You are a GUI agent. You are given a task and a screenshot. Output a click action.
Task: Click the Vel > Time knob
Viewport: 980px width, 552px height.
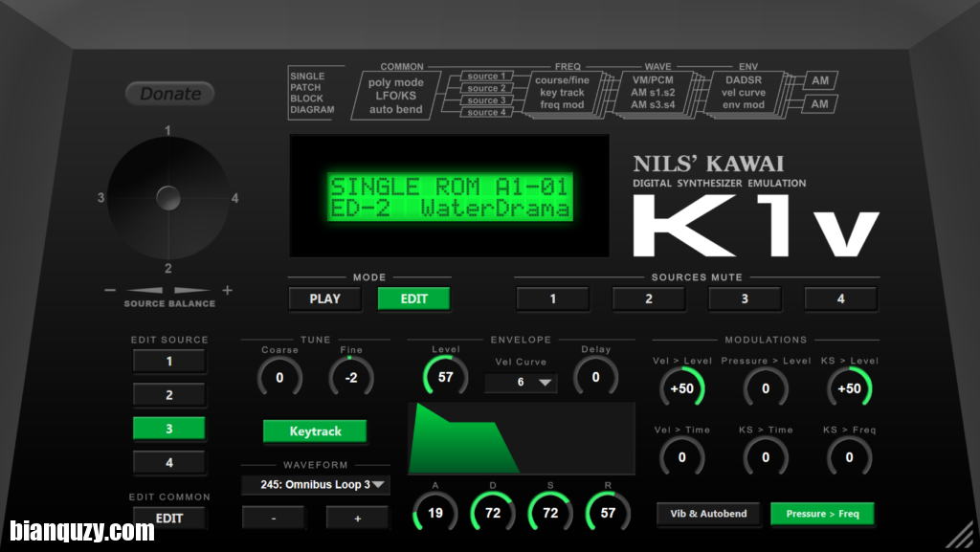[681, 457]
